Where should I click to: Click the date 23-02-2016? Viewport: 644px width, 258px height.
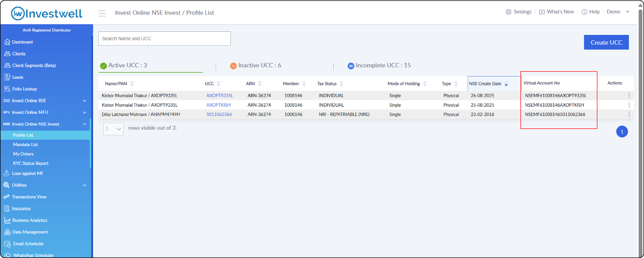coord(482,114)
